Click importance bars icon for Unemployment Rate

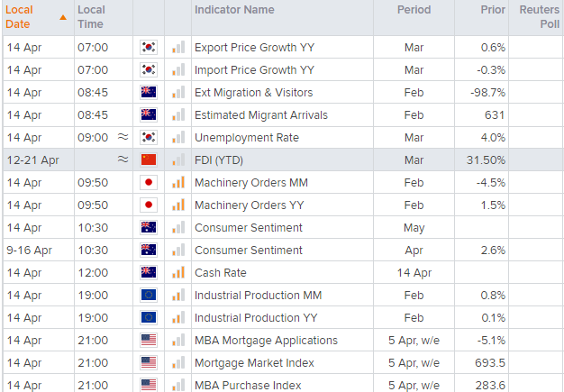pos(177,138)
